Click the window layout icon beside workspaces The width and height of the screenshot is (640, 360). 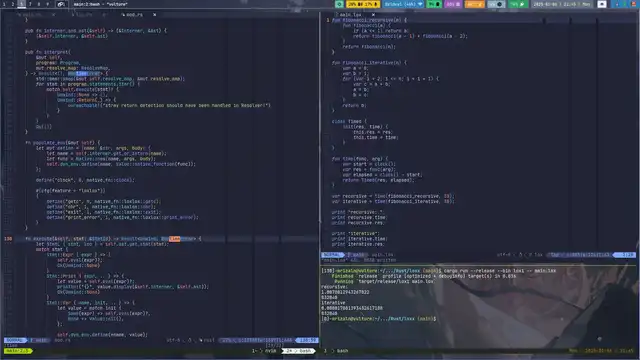pyautogui.click(x=61, y=4)
